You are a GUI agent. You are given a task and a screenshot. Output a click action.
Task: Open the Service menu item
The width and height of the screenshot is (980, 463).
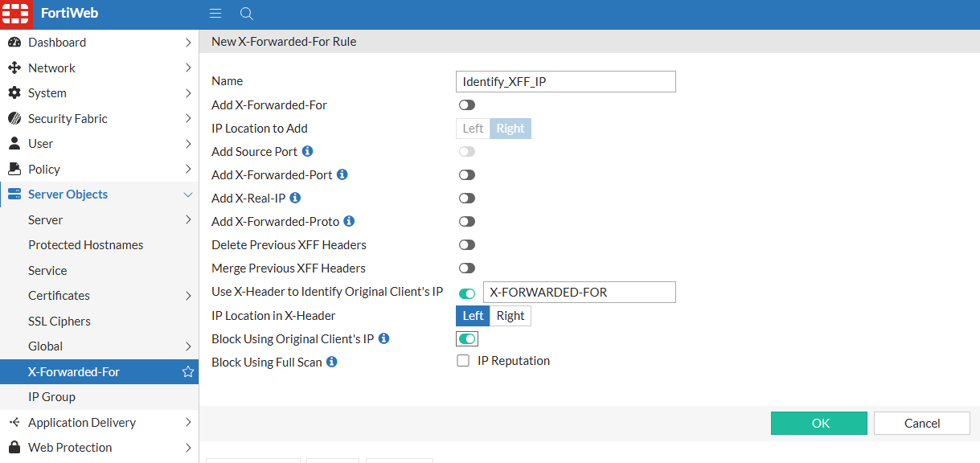point(99,270)
